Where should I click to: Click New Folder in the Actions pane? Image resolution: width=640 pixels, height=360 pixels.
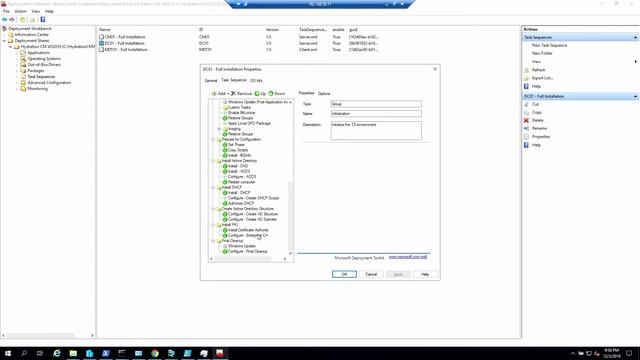click(x=542, y=53)
